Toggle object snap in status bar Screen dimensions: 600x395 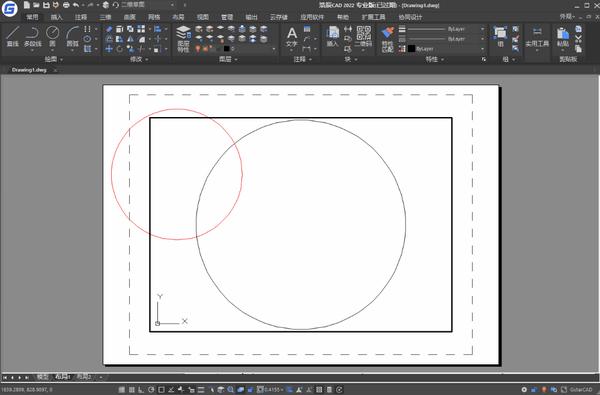[x=161, y=390]
